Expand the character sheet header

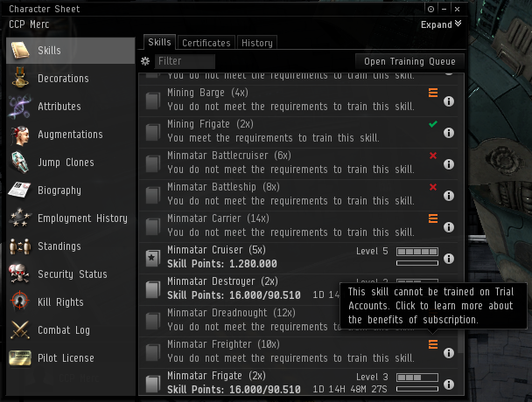[x=441, y=24]
